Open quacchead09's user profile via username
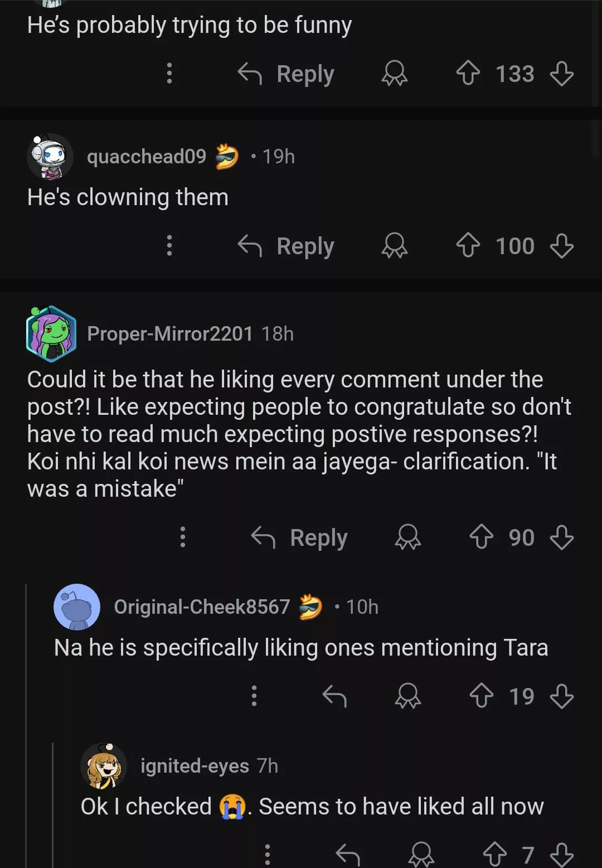The width and height of the screenshot is (602, 868). [x=147, y=157]
